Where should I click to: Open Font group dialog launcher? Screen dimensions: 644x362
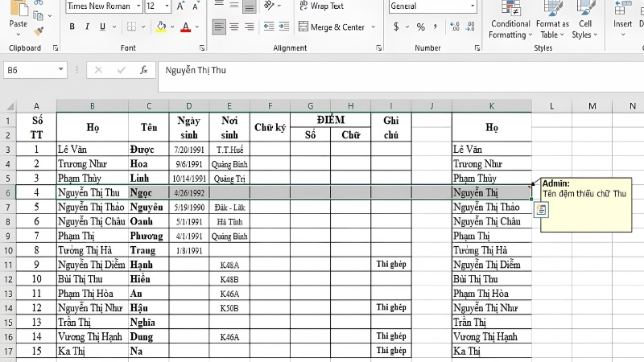point(202,48)
